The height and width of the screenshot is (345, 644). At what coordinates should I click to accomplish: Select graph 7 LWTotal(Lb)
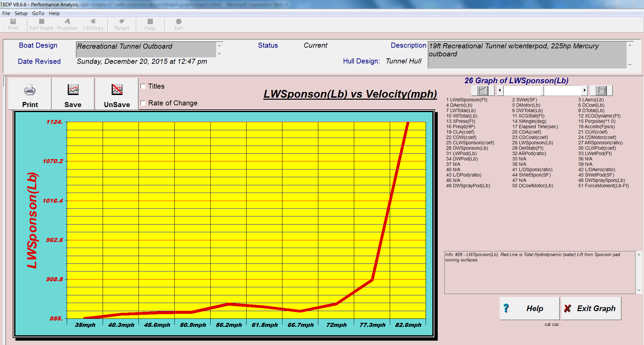(461, 110)
